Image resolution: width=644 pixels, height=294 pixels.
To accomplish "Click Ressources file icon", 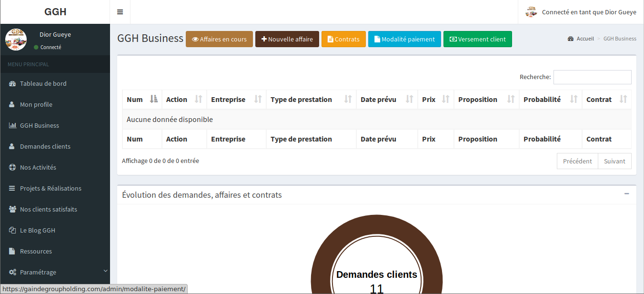I will (12, 251).
